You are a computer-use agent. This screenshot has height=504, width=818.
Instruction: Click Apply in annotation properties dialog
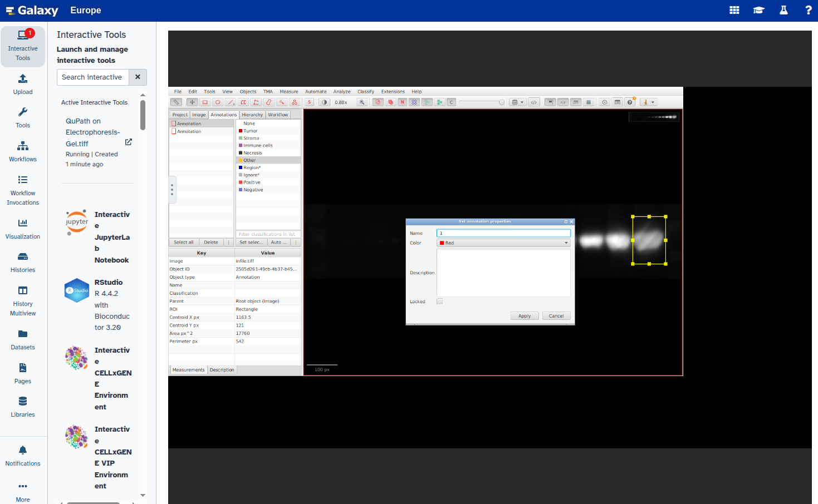coord(525,316)
